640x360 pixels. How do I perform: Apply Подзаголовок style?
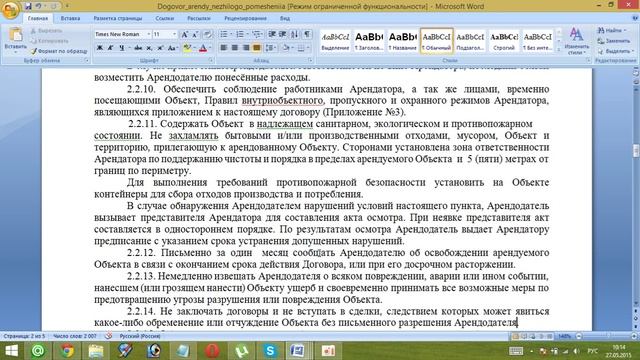pyautogui.click(x=470, y=40)
